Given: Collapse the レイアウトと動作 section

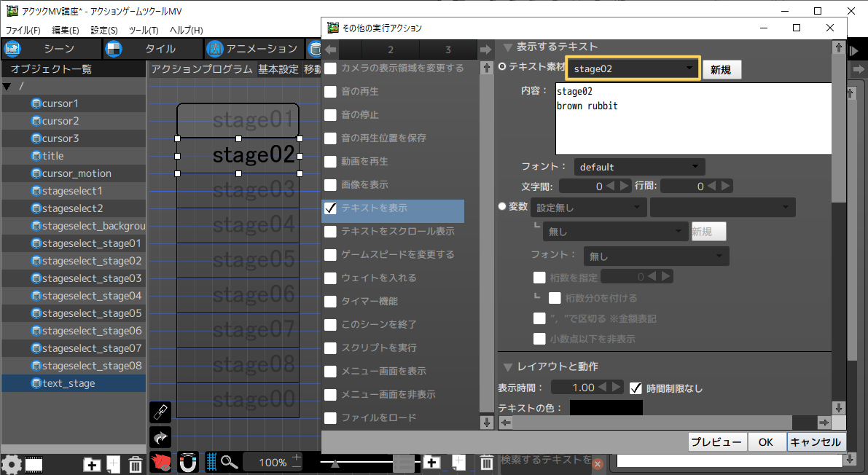Looking at the screenshot, I should (507, 366).
